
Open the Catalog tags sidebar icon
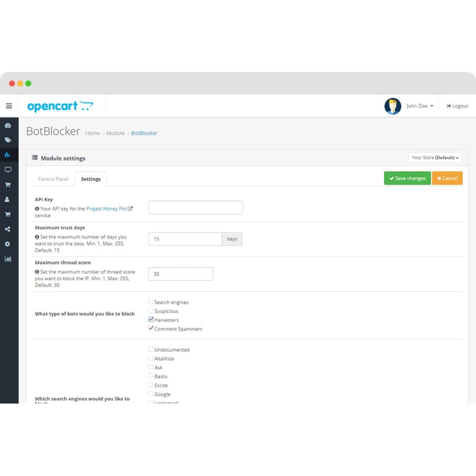pos(8,140)
